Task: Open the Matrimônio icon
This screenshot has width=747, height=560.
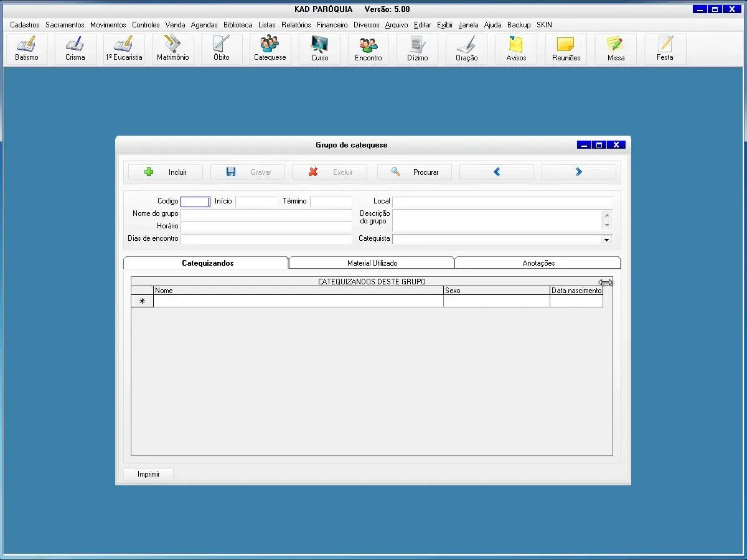Action: pyautogui.click(x=173, y=49)
